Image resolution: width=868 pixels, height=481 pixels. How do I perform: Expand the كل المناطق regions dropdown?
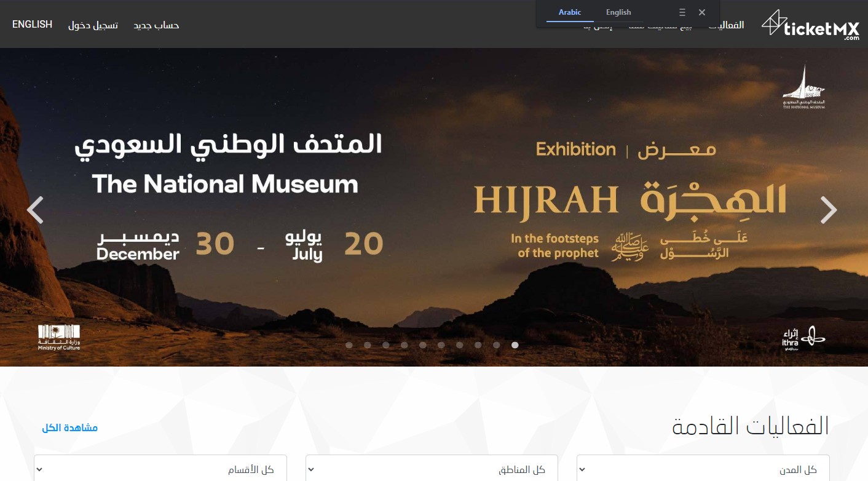tap(432, 470)
